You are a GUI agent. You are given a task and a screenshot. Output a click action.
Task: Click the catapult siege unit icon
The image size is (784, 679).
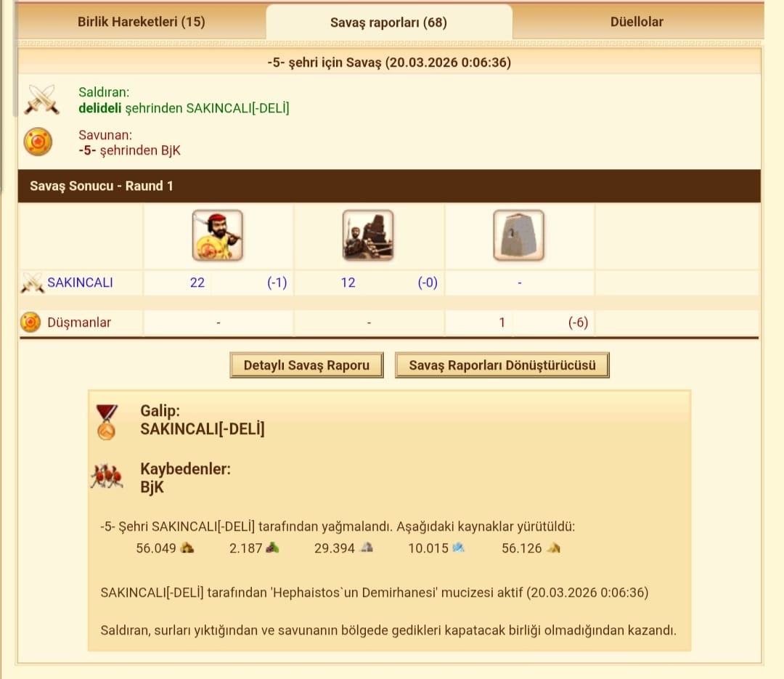(x=368, y=235)
